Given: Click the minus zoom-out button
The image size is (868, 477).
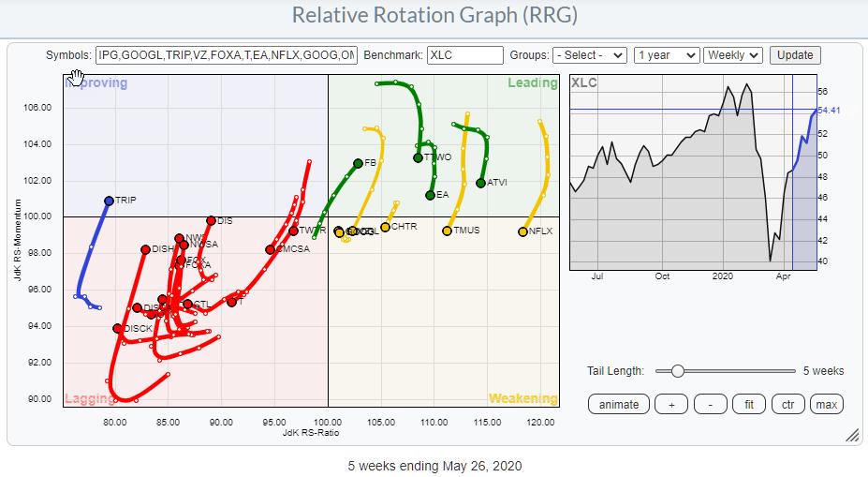Looking at the screenshot, I should tap(711, 404).
